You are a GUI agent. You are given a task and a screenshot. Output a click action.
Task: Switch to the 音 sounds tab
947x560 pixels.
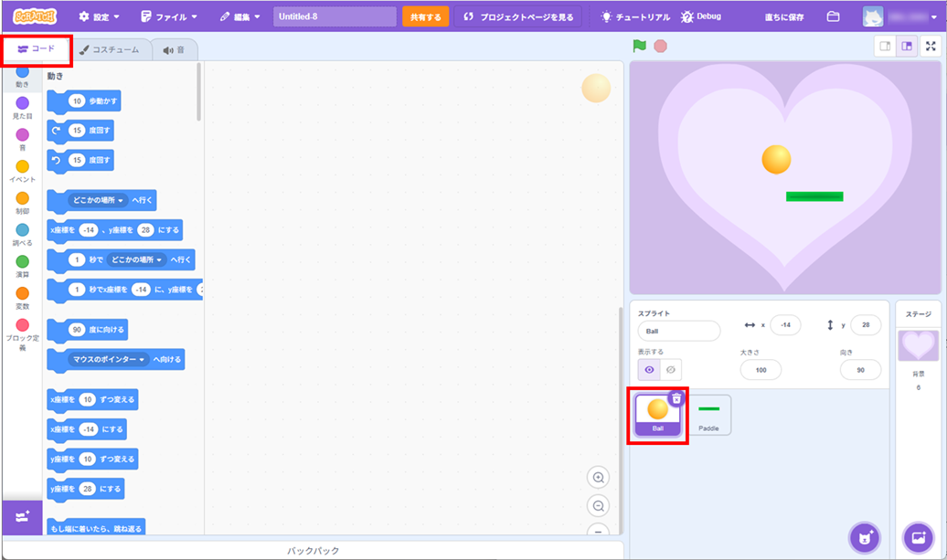click(x=174, y=50)
